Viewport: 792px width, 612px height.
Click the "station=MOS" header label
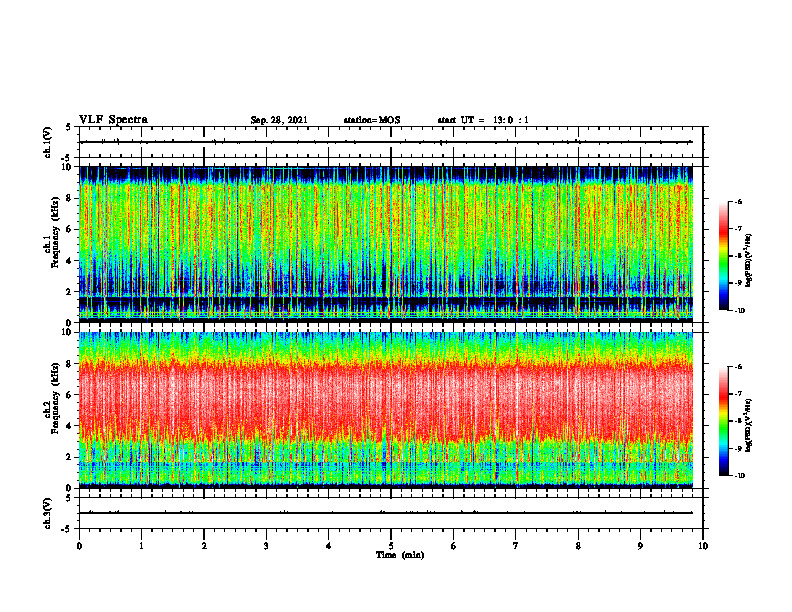tap(372, 120)
